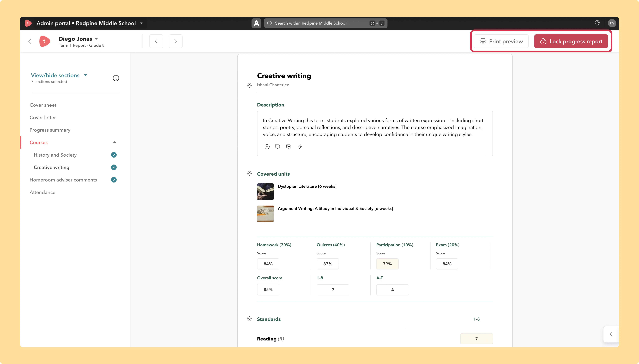
Task: Click the lightning bolt icon under description
Action: [x=300, y=147]
